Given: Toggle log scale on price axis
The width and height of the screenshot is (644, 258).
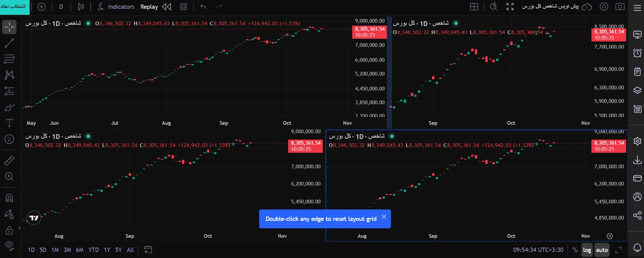Looking at the screenshot, I should coord(587,250).
